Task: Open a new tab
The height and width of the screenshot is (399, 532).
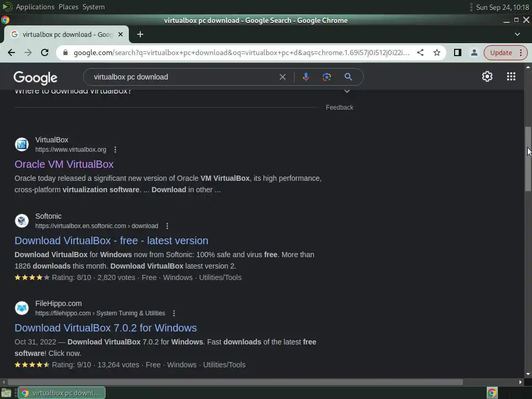Action: tap(140, 34)
